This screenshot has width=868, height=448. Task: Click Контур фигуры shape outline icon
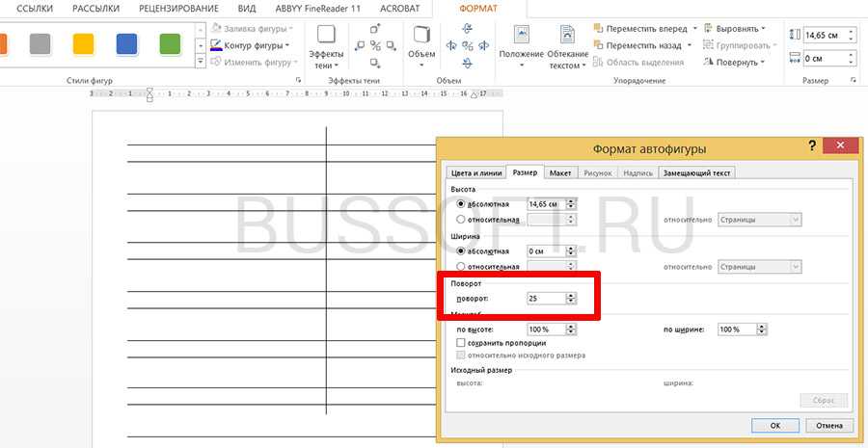coord(217,45)
